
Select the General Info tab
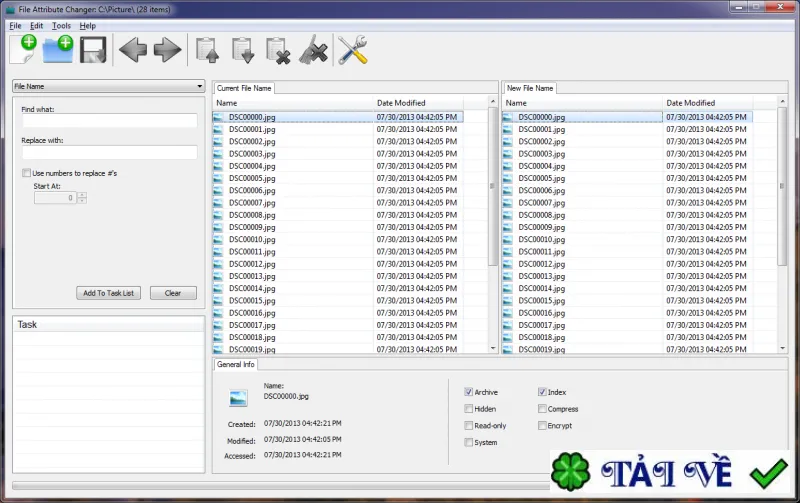[x=235, y=364]
